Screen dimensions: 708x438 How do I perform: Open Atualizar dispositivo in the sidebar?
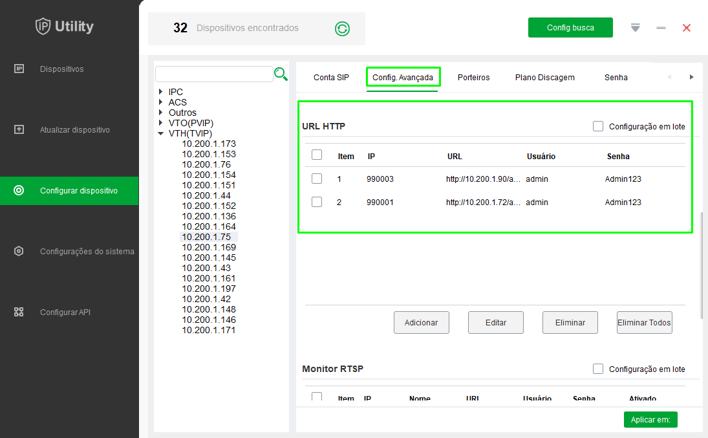[75, 130]
